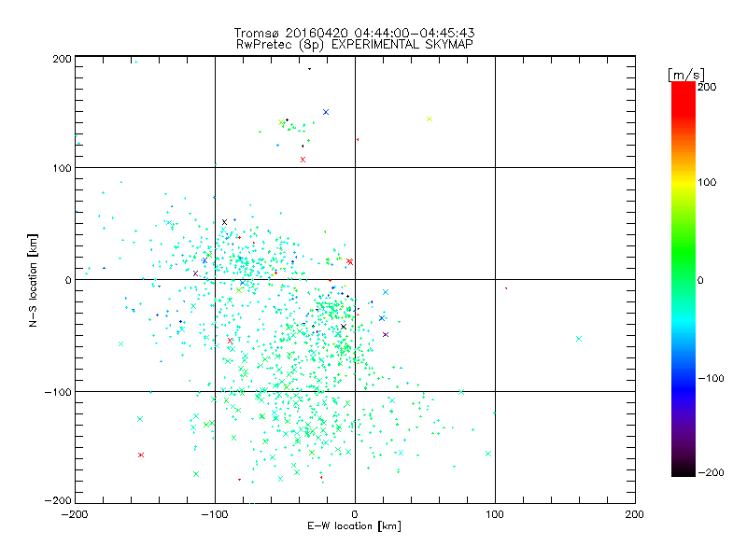Click the y-axis '100' tick label
The image size is (747, 560).
click(62, 168)
